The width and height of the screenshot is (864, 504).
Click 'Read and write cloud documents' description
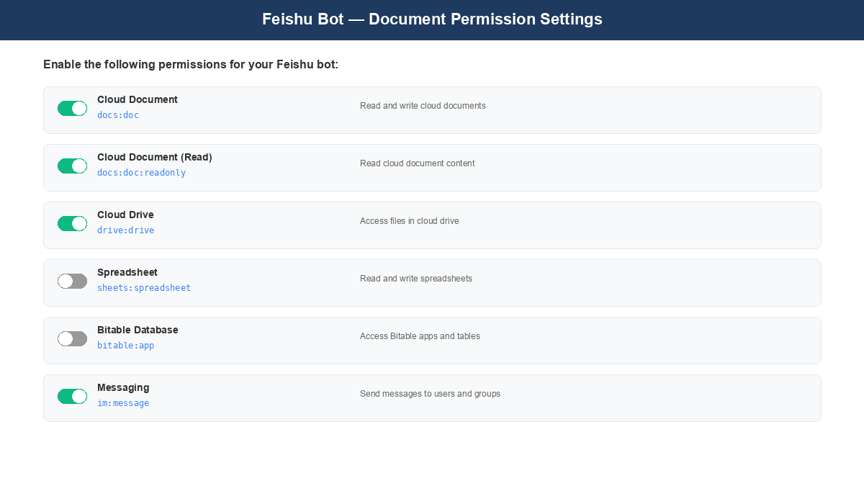tap(423, 106)
